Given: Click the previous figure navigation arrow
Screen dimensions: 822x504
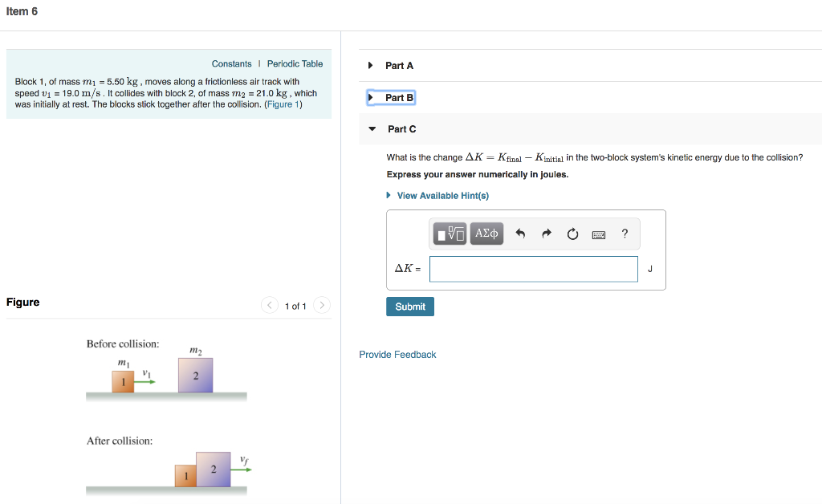Looking at the screenshot, I should tap(270, 306).
